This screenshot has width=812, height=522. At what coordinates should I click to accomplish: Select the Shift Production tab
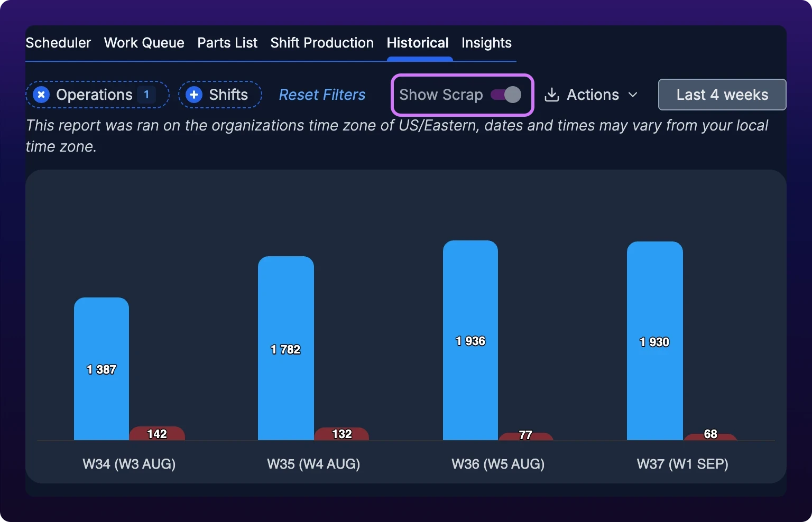[322, 43]
